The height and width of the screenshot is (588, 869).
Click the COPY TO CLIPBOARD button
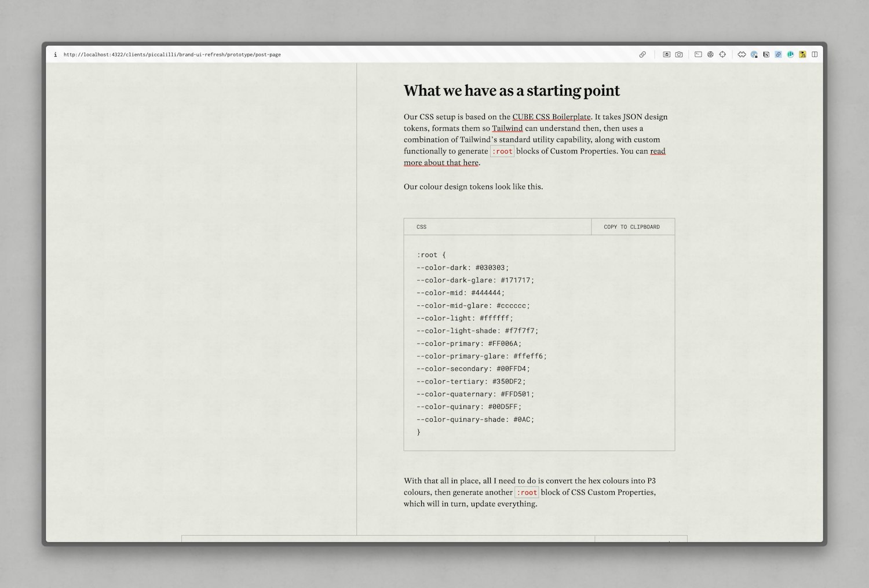coord(632,227)
